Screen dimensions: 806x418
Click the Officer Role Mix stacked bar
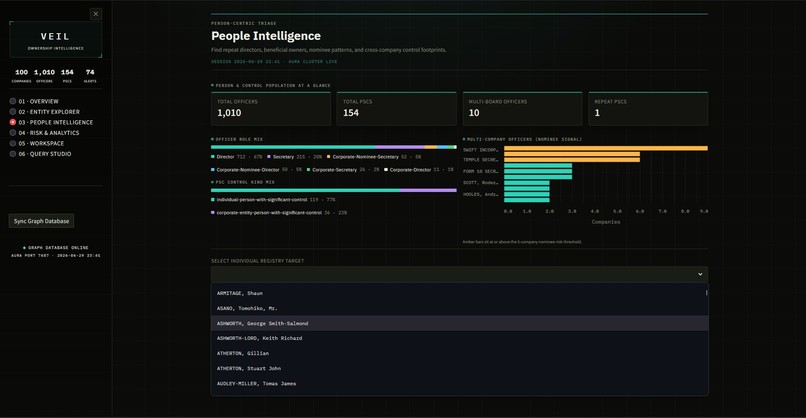click(x=334, y=147)
